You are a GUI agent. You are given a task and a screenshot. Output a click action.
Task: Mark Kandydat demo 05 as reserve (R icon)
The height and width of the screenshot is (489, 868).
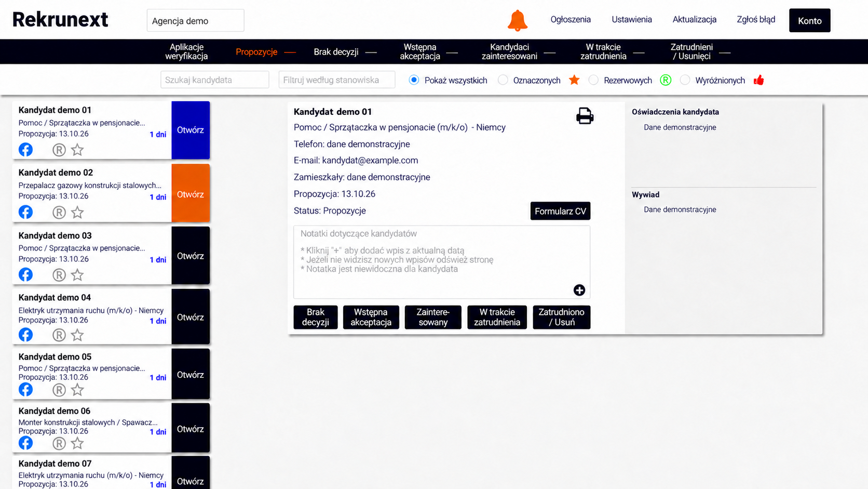59,390
